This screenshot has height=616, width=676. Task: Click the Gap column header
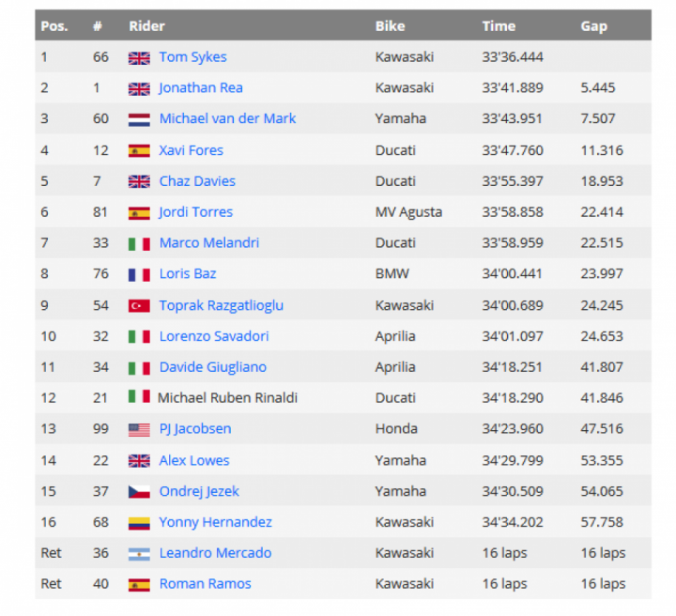pos(593,26)
